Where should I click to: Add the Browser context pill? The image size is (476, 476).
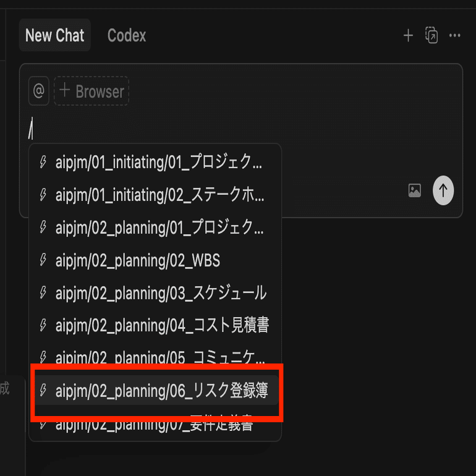[91, 91]
